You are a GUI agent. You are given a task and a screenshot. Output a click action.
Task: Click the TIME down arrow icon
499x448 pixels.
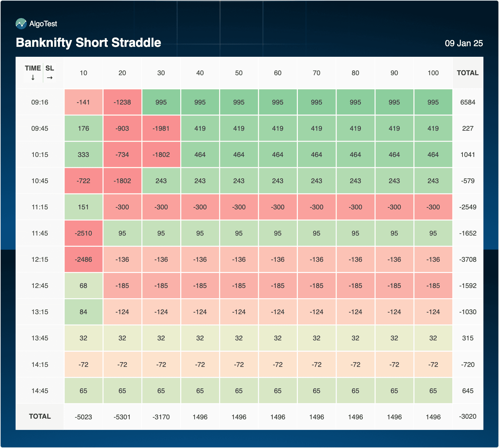tap(33, 78)
